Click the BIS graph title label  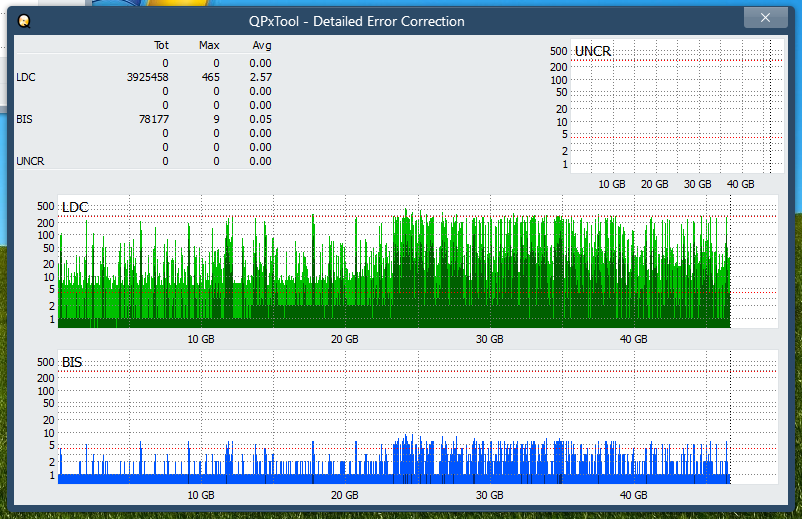[72, 363]
